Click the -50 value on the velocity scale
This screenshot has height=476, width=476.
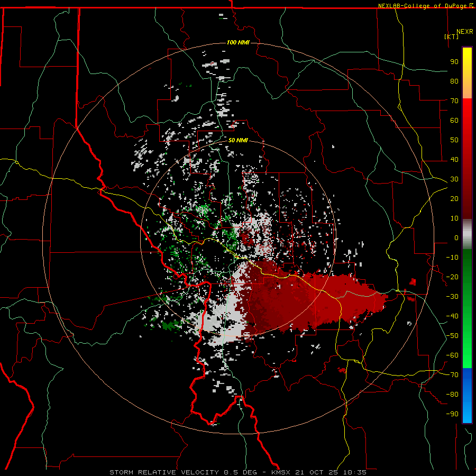tap(452, 336)
